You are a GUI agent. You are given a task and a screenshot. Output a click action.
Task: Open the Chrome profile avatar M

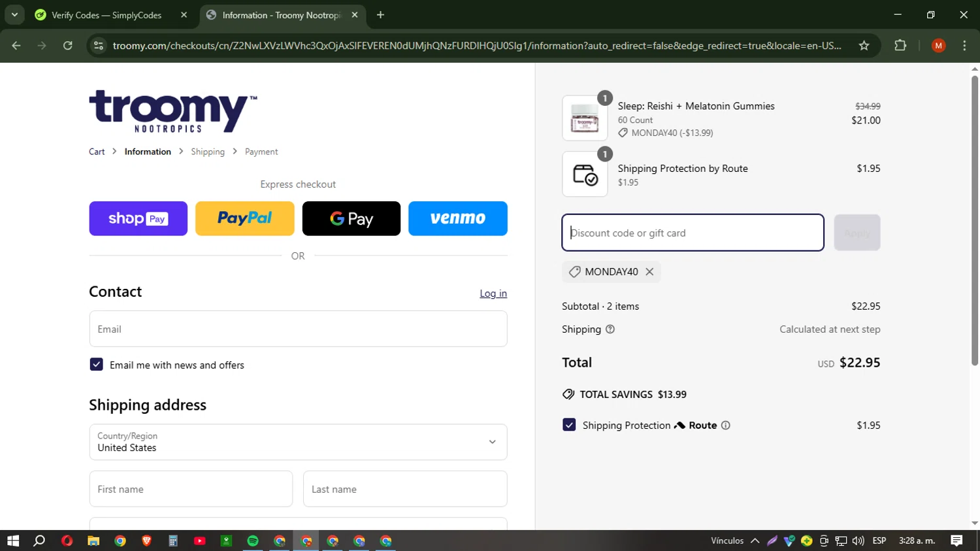[939, 46]
